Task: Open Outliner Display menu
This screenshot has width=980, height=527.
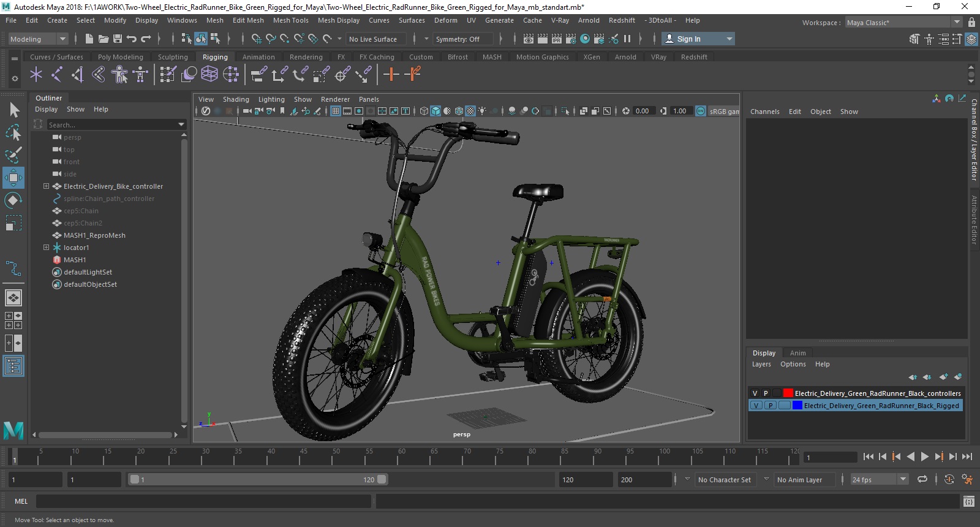Action: click(x=46, y=109)
